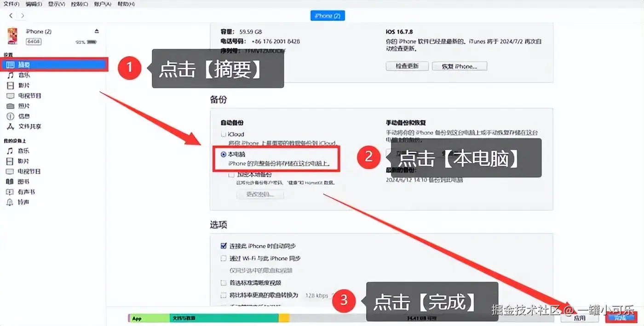
Task: Click the capacity value 59.59 GB
Action: [251, 32]
